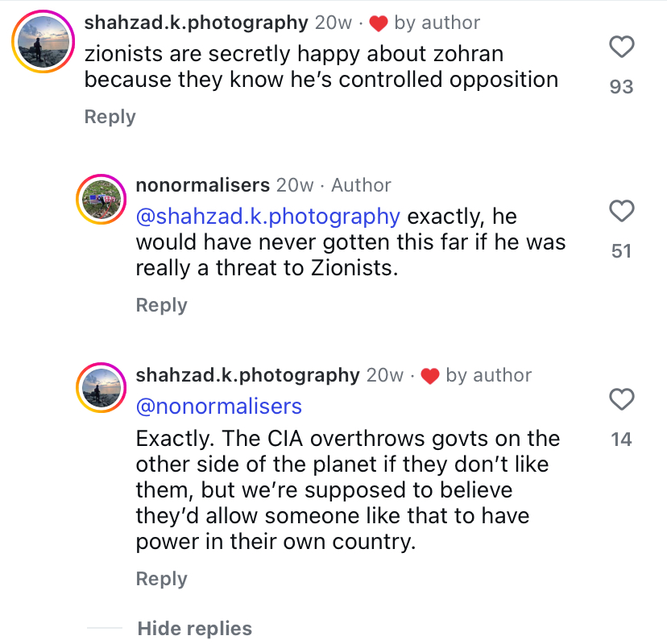
Task: Like the 'controlled opposition' comment with 93 likes
Action: [621, 48]
